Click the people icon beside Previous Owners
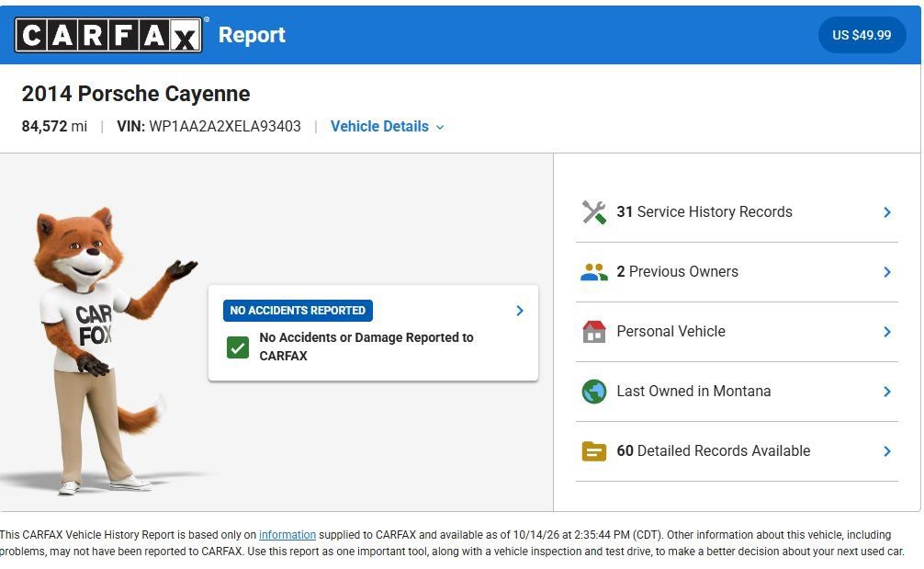Viewport: 924px width, 569px height. [594, 272]
